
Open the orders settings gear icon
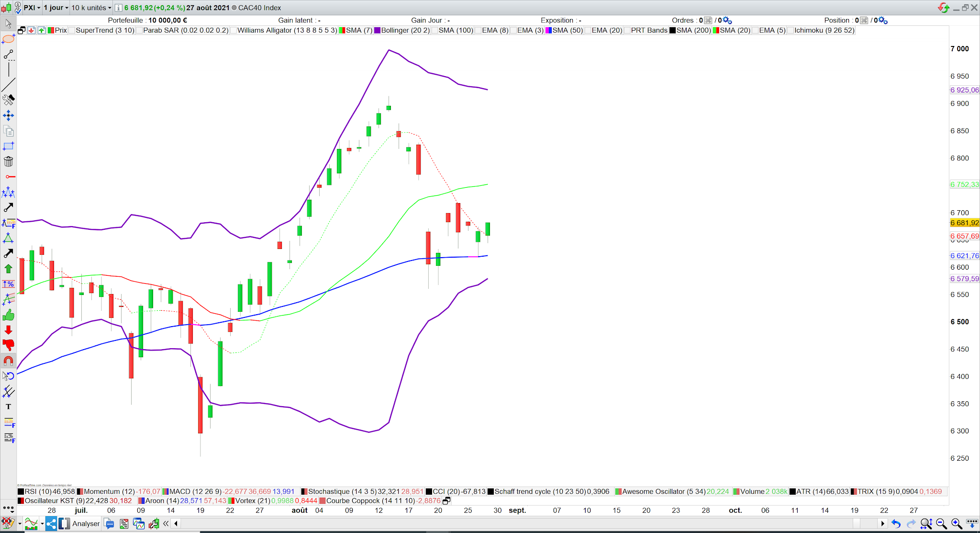[x=727, y=20]
